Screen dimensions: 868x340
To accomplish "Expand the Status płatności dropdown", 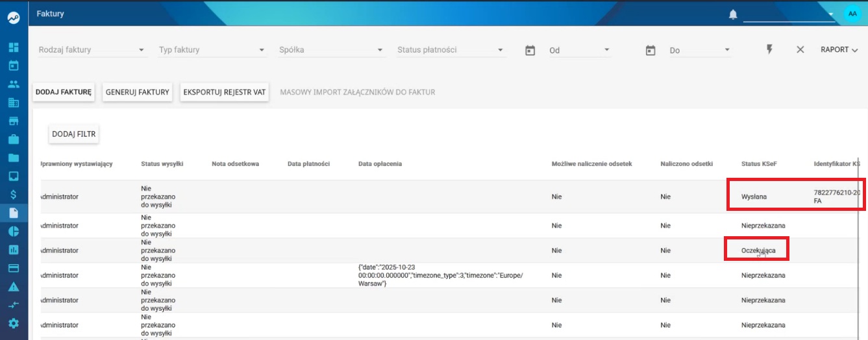I will [451, 50].
